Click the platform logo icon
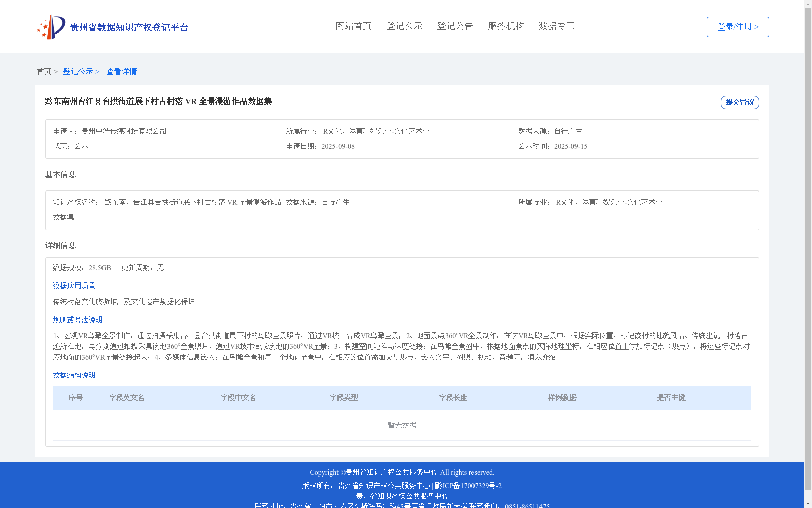 [51, 27]
